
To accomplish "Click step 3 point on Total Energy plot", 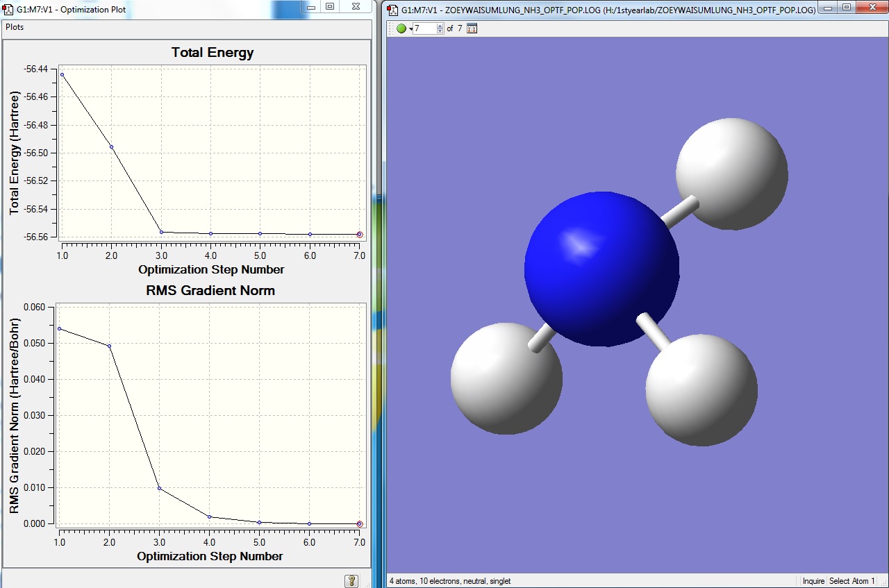I will 161,232.
